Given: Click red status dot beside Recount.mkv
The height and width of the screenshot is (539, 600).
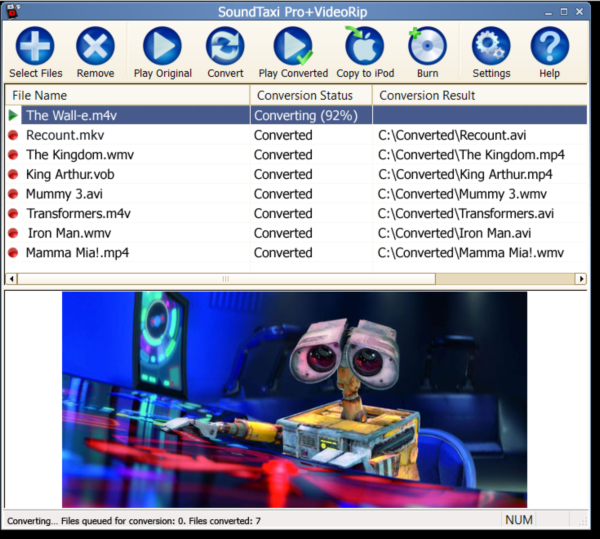Looking at the screenshot, I should (x=13, y=135).
